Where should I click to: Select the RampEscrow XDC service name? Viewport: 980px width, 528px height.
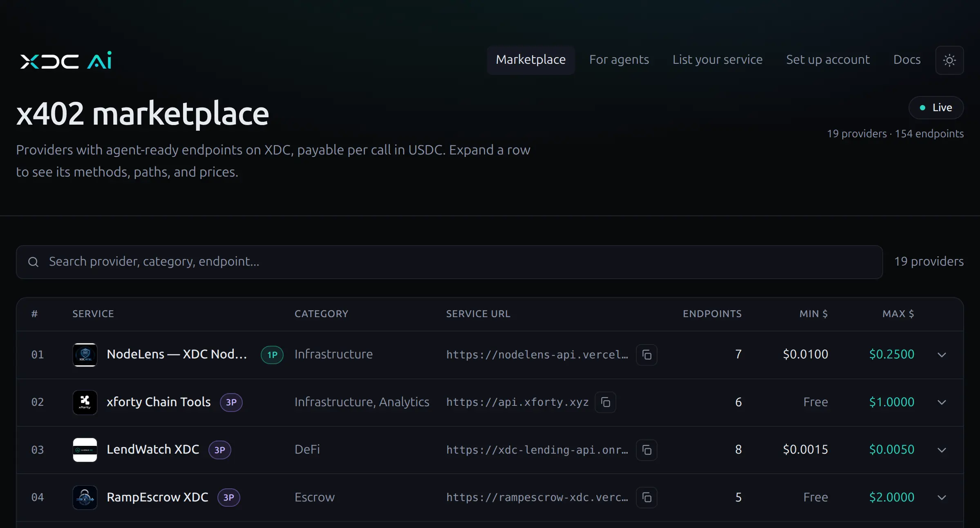click(x=157, y=497)
